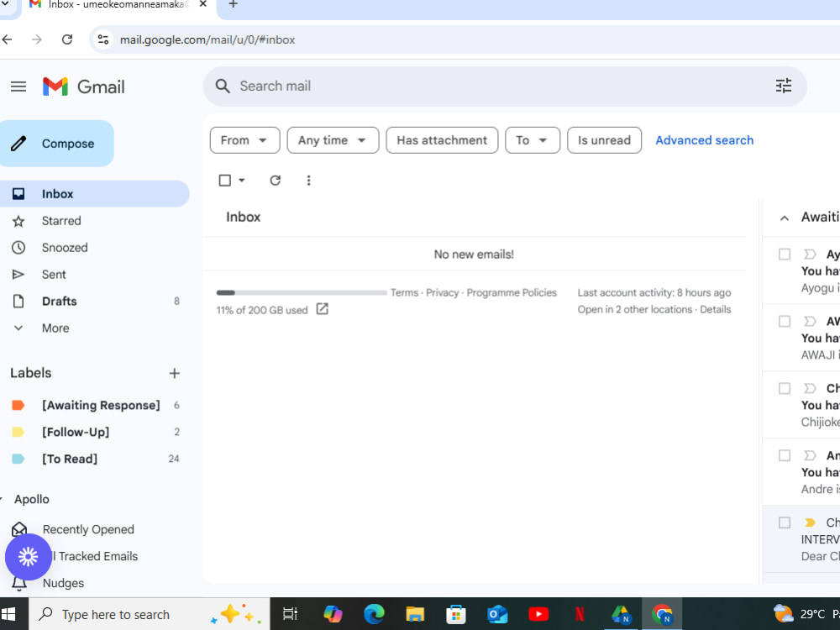Click the Gmail logo

click(x=83, y=87)
